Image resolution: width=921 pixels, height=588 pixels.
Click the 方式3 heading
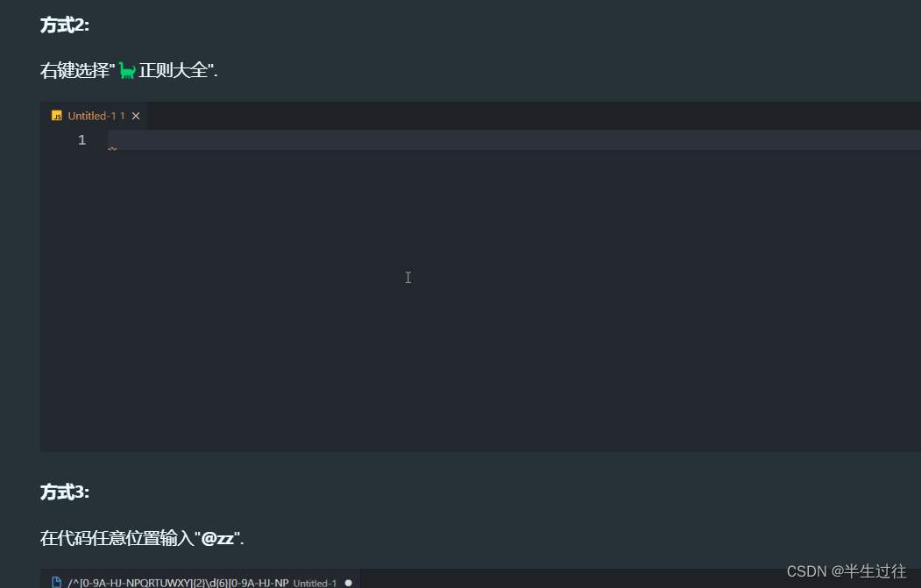[65, 492]
